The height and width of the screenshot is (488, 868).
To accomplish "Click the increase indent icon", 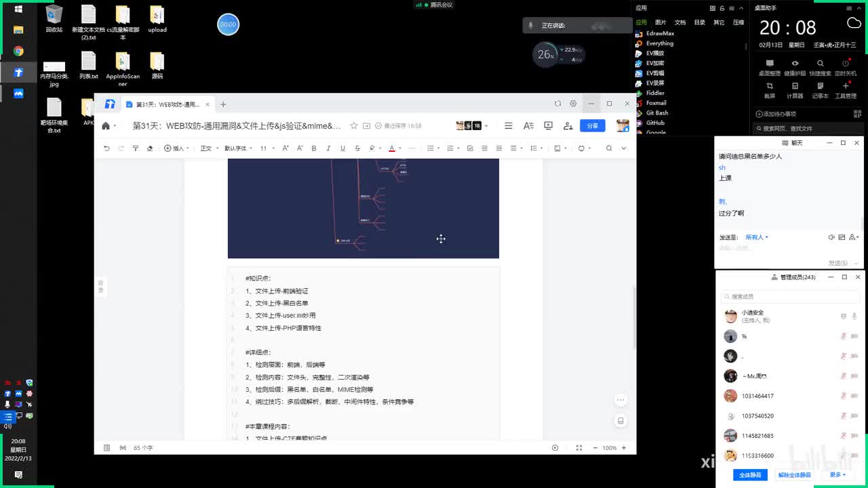I will click(x=499, y=148).
